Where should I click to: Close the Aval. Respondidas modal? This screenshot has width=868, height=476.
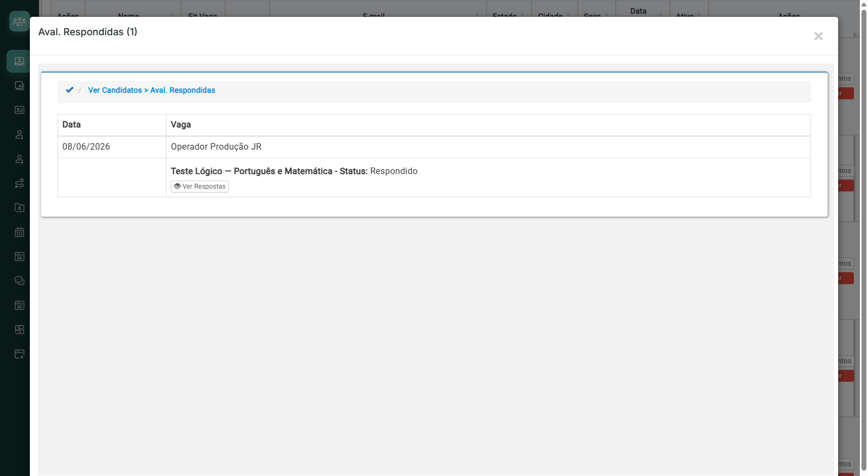(818, 36)
